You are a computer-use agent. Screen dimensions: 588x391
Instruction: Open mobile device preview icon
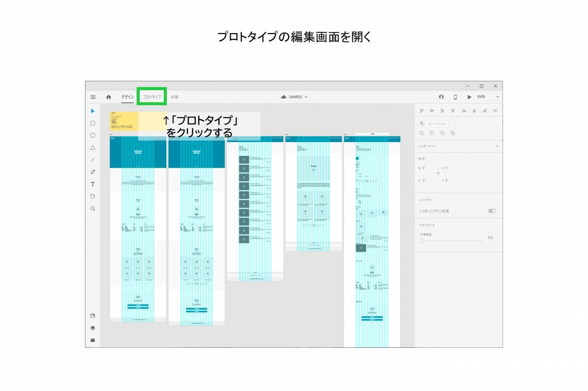[455, 97]
